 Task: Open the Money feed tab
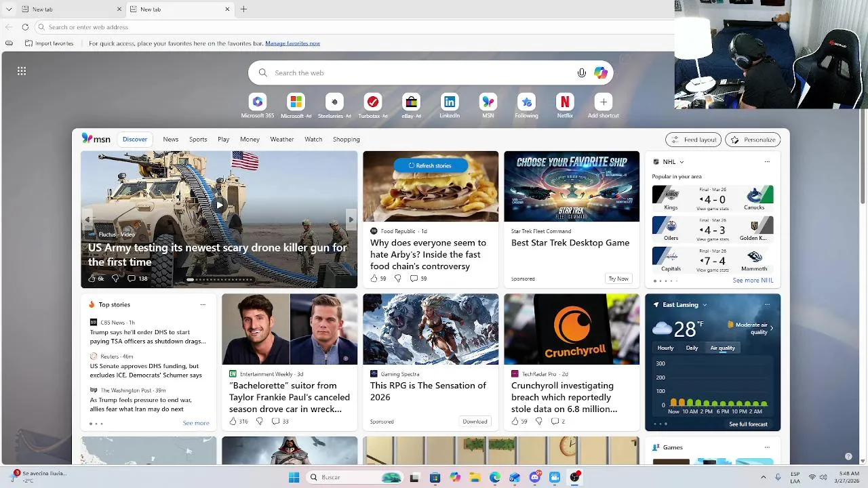click(x=250, y=139)
